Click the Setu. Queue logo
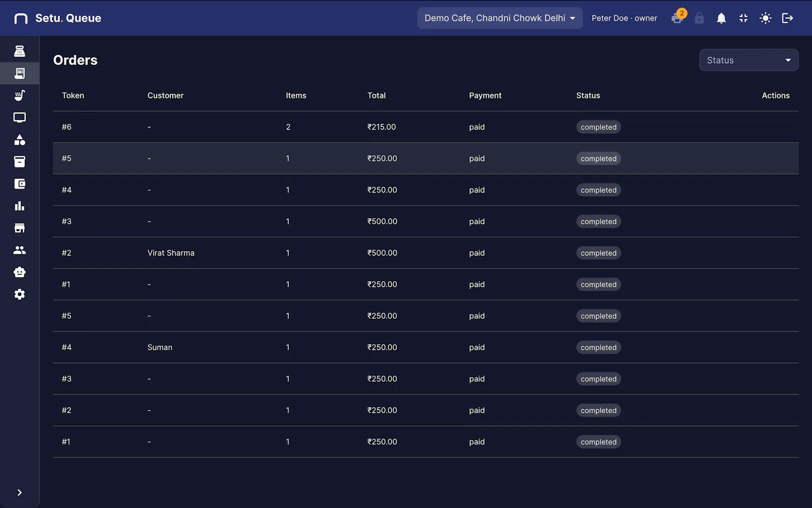This screenshot has height=508, width=812. [x=58, y=18]
